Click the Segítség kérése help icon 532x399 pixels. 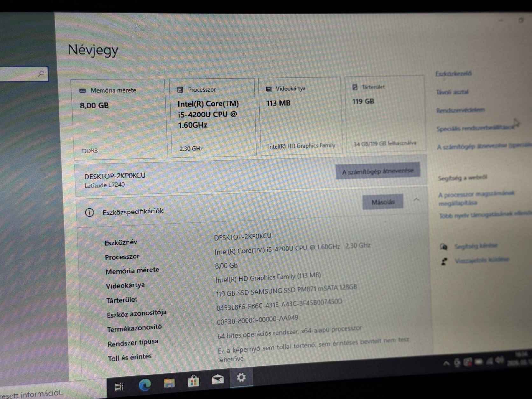[x=444, y=247]
